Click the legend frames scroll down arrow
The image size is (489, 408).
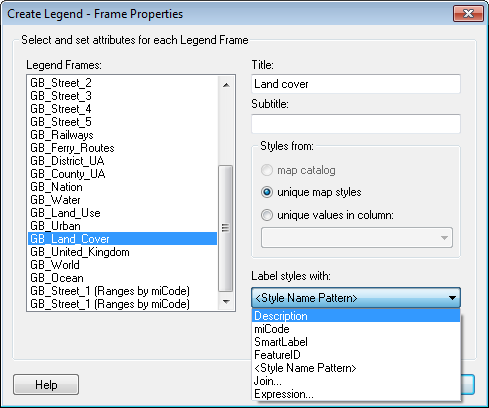[226, 302]
